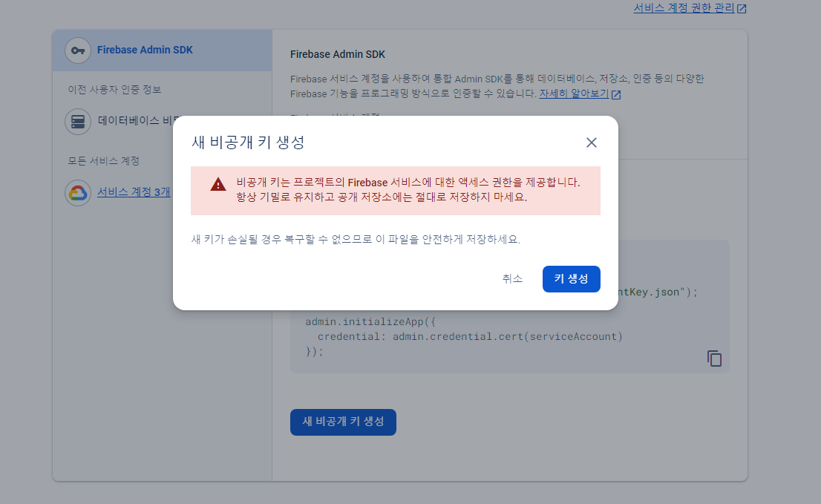The image size is (821, 504).
Task: Open the 서비스 계정 3개 link
Action: (134, 192)
